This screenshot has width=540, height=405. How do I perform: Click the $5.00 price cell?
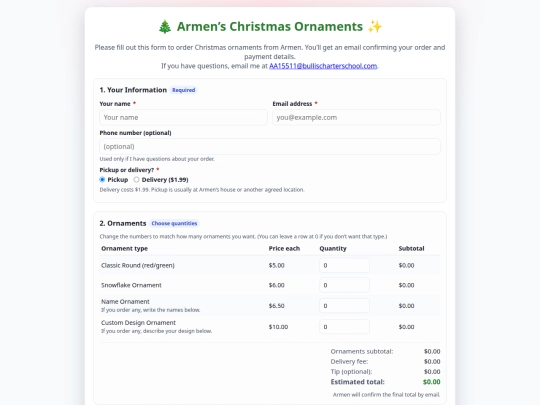(277, 265)
